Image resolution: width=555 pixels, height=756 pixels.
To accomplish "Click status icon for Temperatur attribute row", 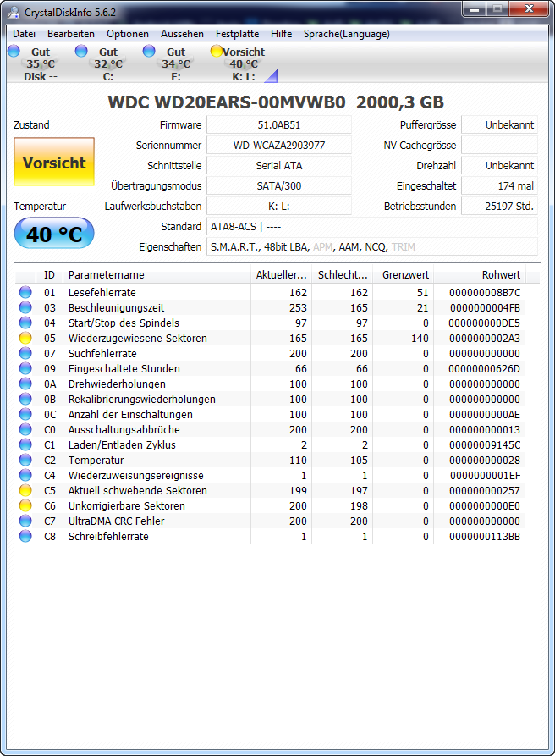I will click(25, 460).
